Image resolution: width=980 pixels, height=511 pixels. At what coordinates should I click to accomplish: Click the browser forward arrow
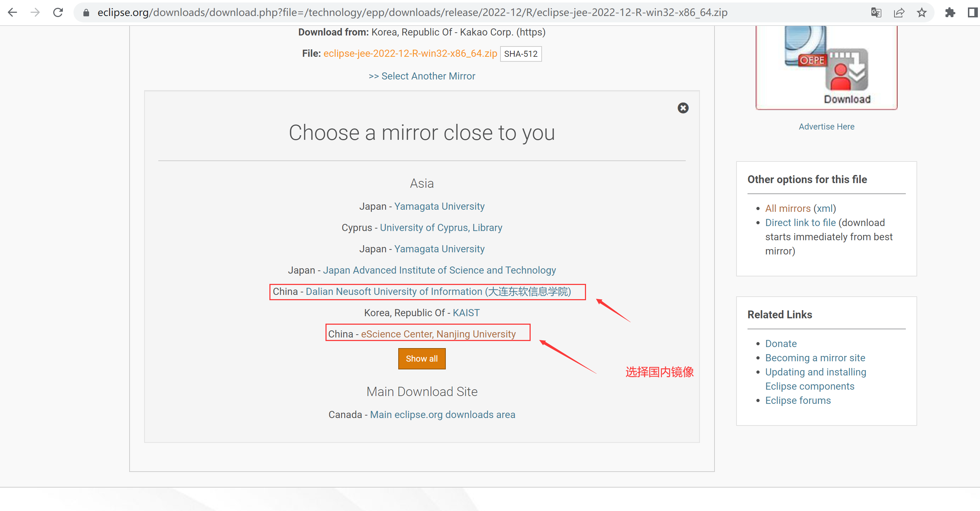35,12
